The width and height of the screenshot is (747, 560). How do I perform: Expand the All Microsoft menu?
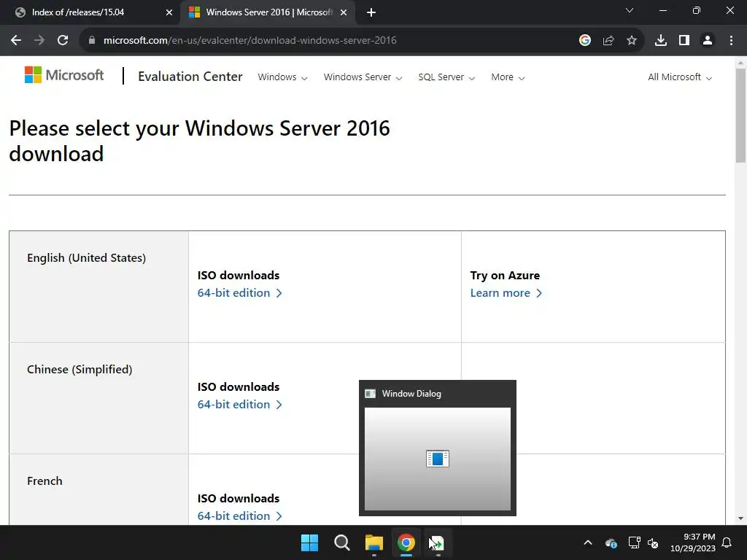click(x=680, y=77)
